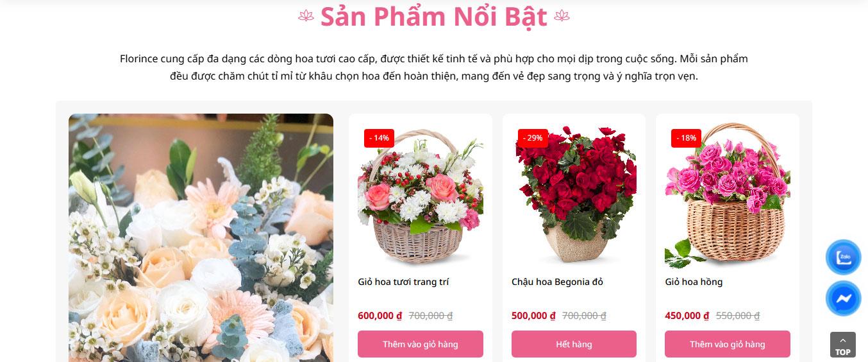The width and height of the screenshot is (868, 362).
Task: View the white and pink flower basket image
Action: (421, 196)
